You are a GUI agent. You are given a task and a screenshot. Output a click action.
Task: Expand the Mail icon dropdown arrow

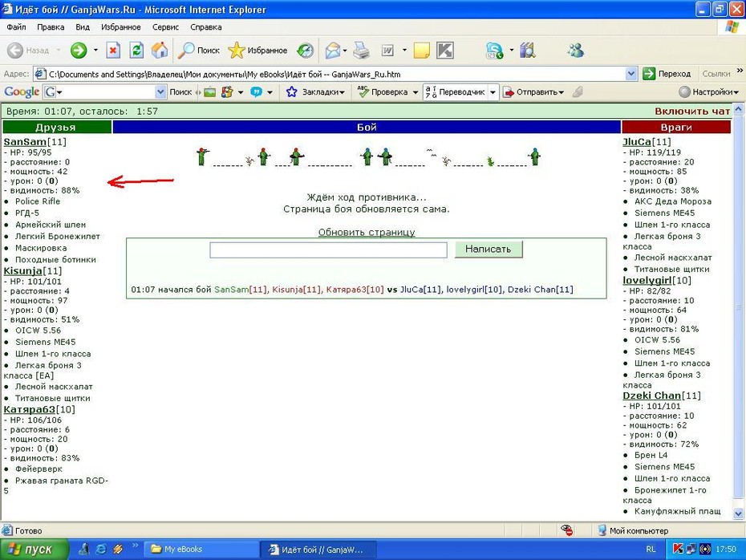[344, 50]
